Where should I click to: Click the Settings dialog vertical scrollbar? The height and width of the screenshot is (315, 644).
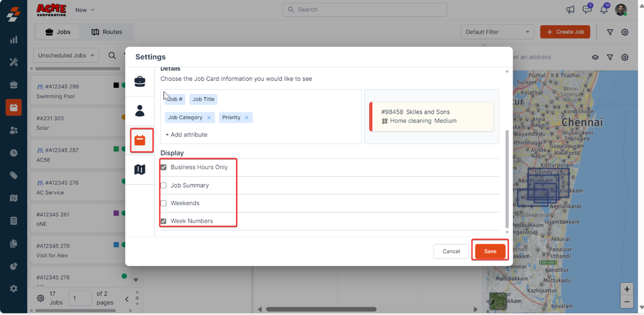click(507, 179)
